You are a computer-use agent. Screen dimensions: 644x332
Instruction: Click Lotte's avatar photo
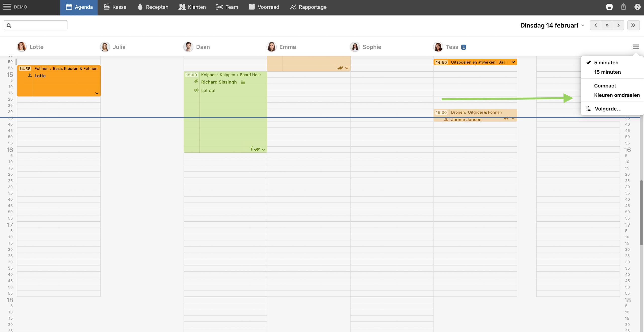[x=22, y=47]
